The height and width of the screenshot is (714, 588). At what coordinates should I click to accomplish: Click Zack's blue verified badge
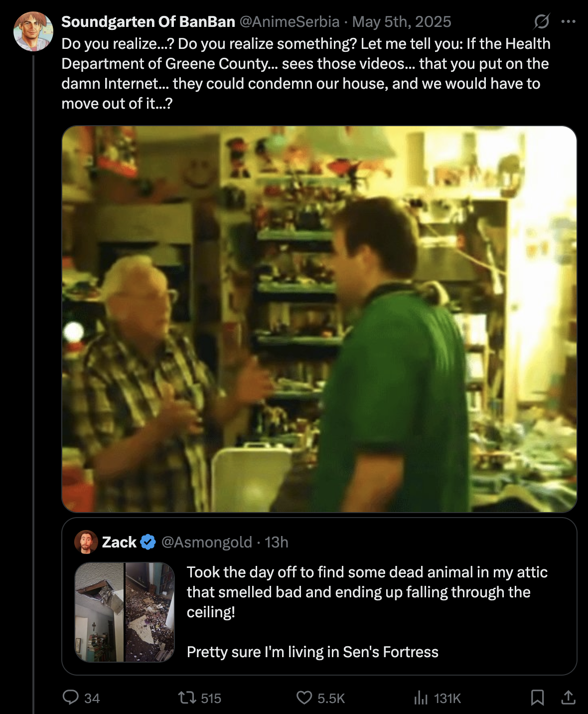click(x=148, y=542)
